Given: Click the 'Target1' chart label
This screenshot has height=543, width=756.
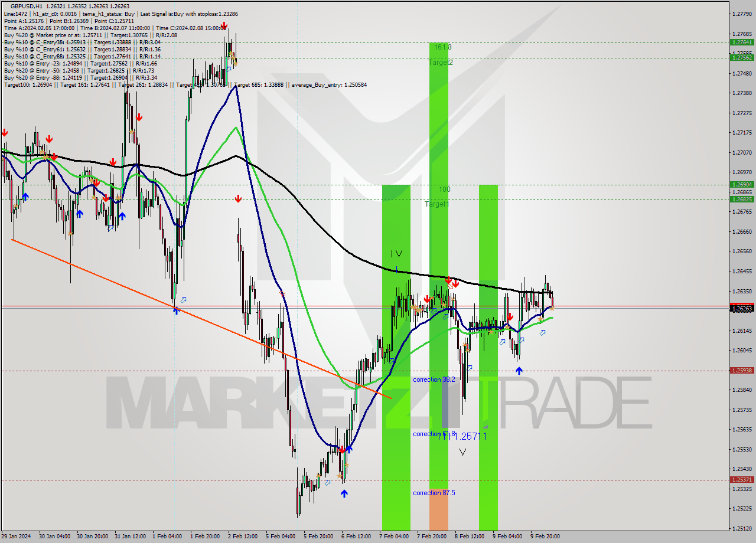Looking at the screenshot, I should point(436,204).
